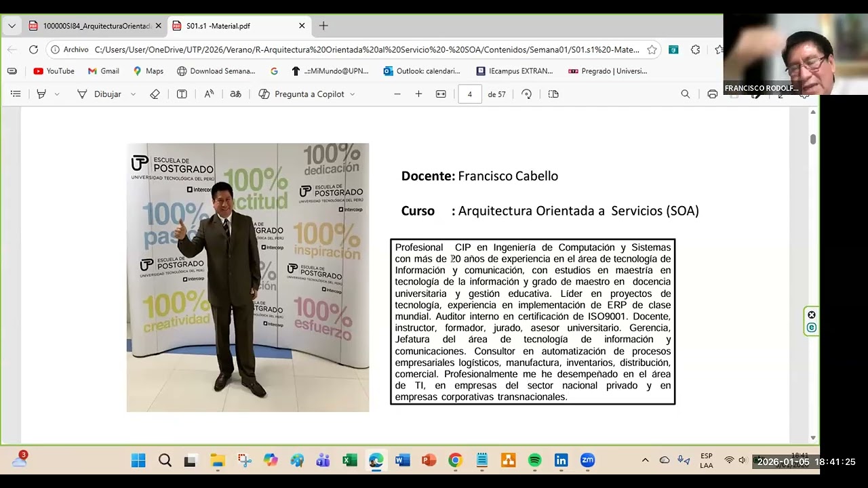Open Spotify from the Windows taskbar
868x488 pixels.
pyautogui.click(x=534, y=461)
